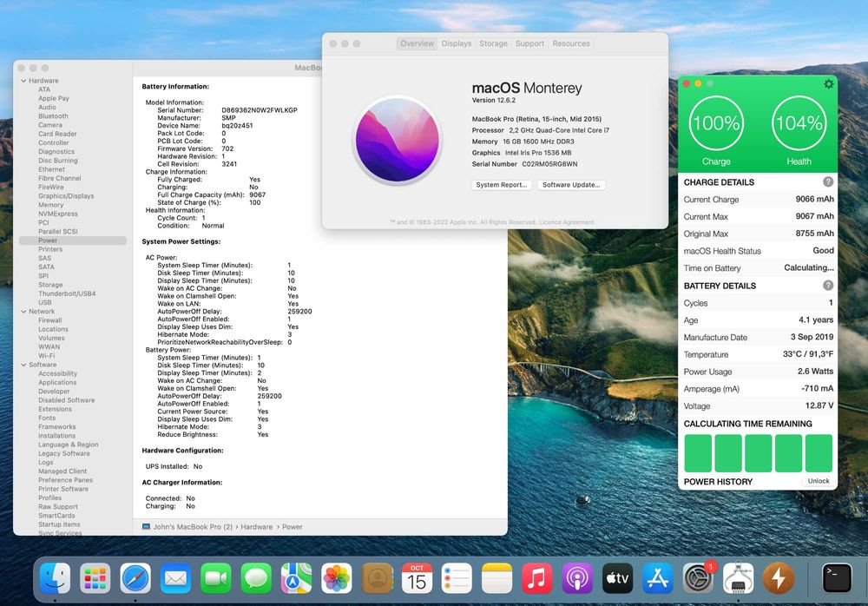Image resolution: width=868 pixels, height=606 pixels.
Task: Select Printers in the sidebar
Action: (50, 249)
